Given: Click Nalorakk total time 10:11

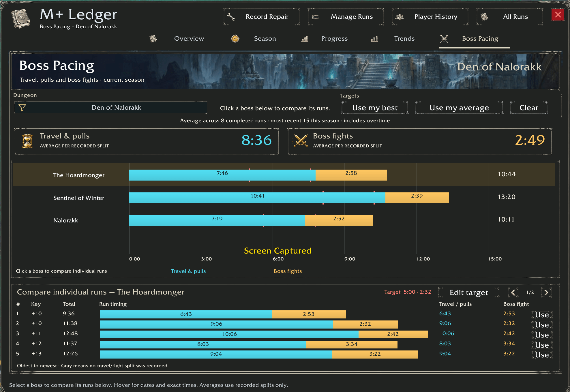Looking at the screenshot, I should click(x=506, y=220).
